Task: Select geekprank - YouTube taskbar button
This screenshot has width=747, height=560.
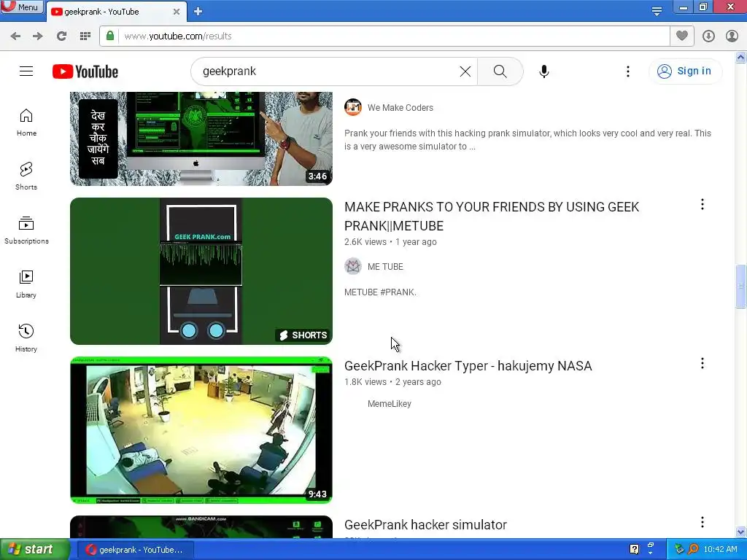Action: (x=136, y=550)
